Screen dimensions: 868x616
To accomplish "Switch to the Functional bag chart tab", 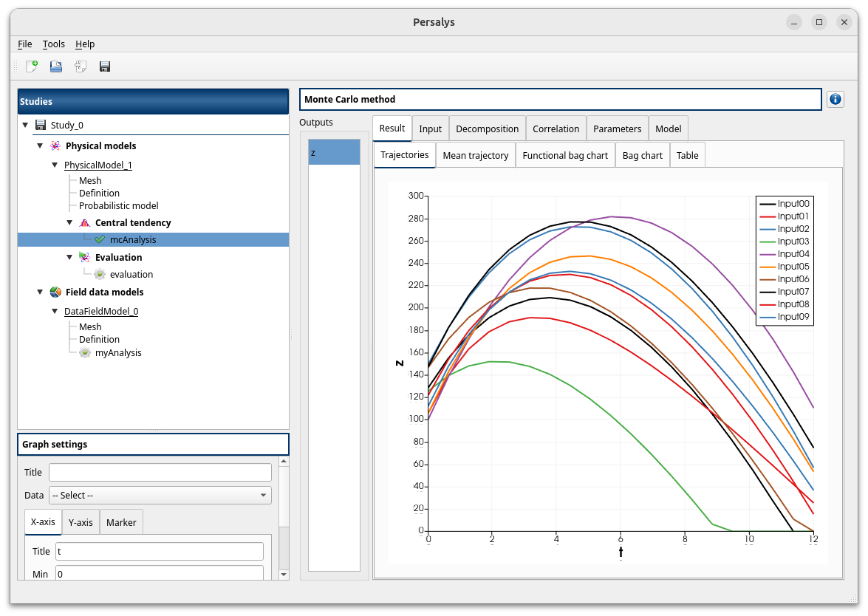I will [x=565, y=156].
